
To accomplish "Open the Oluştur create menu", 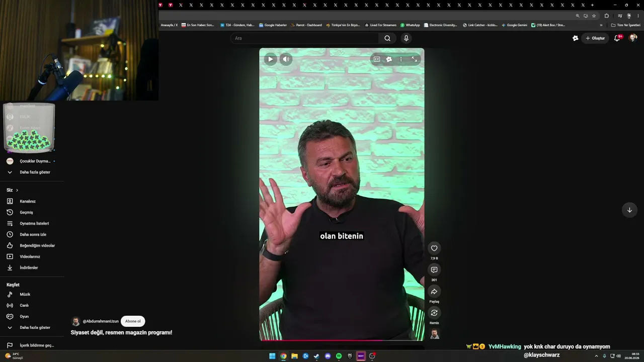I will click(595, 38).
